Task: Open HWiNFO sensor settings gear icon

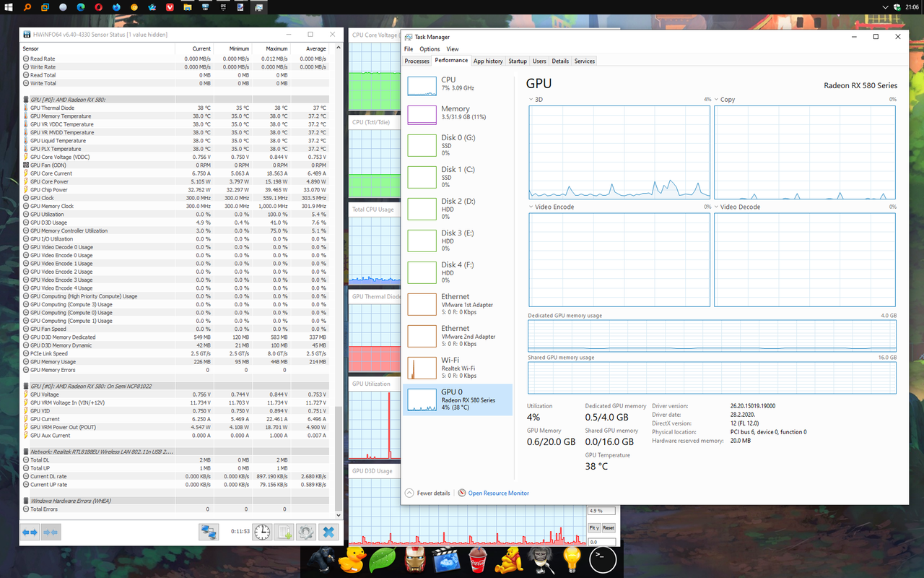Action: click(x=306, y=532)
